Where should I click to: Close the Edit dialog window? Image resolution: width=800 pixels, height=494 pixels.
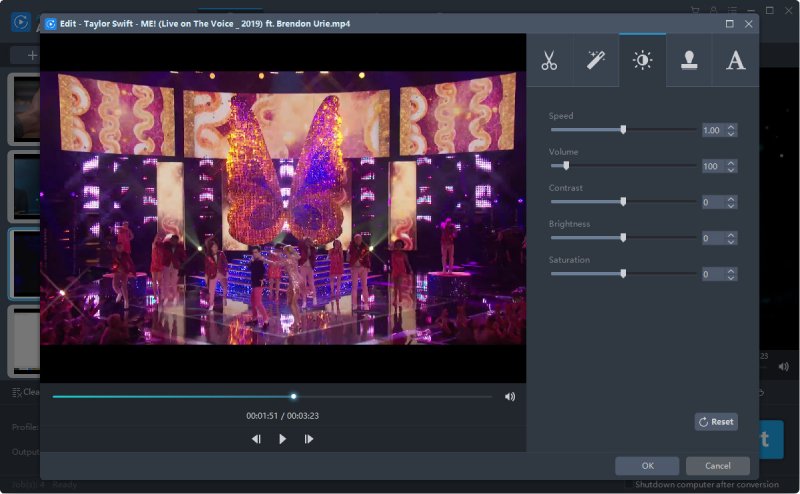coord(748,23)
